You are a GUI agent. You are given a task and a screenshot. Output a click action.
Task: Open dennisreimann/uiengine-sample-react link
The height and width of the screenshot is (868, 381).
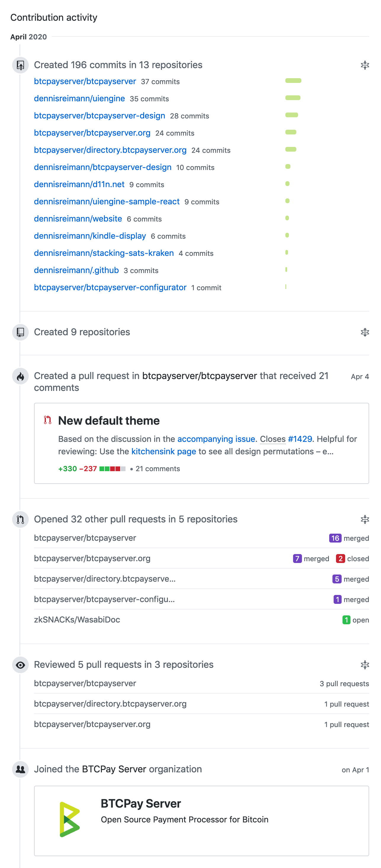[x=107, y=201]
